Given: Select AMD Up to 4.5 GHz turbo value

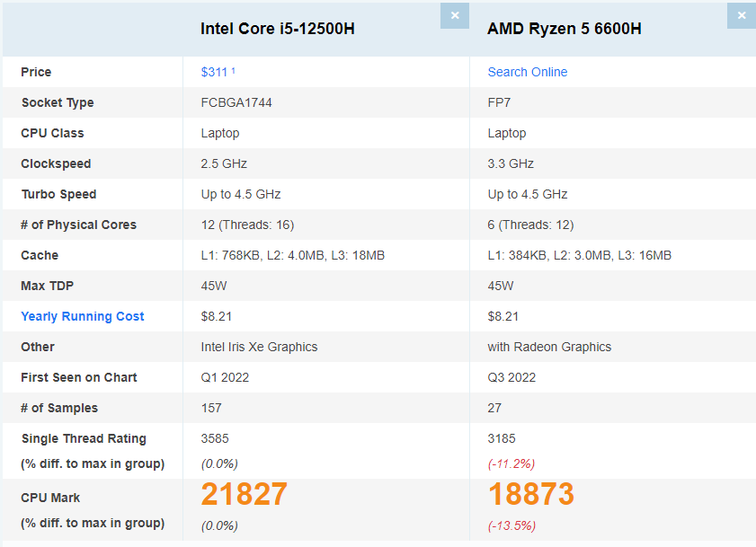Looking at the screenshot, I should [528, 194].
